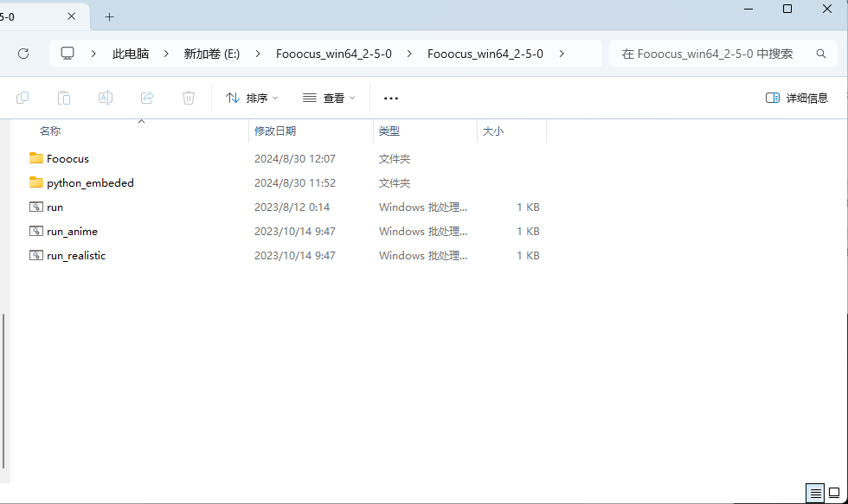Open the 排序 sort dropdown
This screenshot has width=848, height=504.
coord(252,99)
